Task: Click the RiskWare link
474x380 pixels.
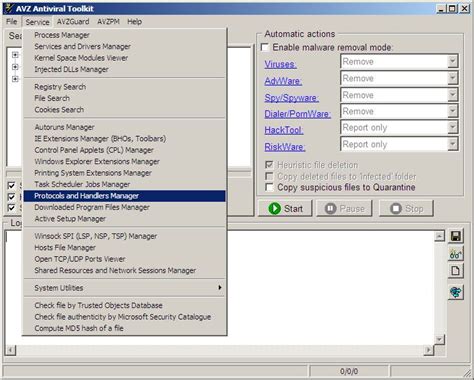Action: pos(285,147)
